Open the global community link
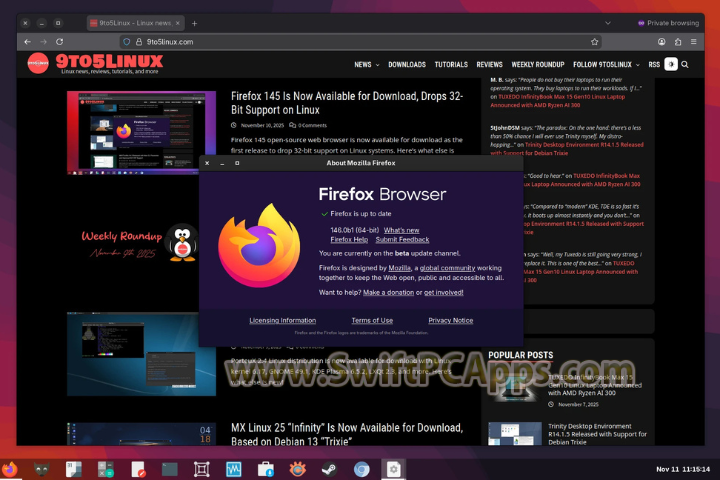 [x=447, y=268]
